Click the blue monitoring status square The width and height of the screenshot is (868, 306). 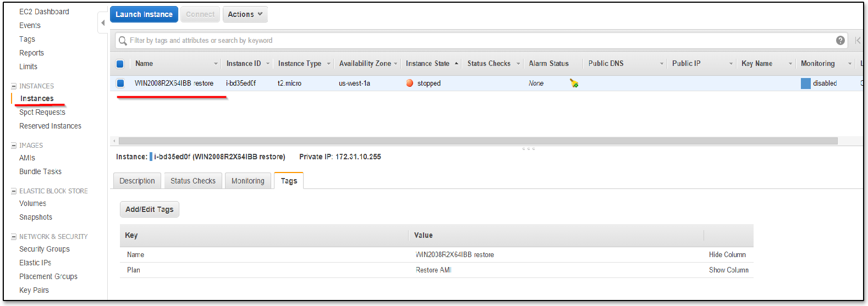click(x=805, y=84)
